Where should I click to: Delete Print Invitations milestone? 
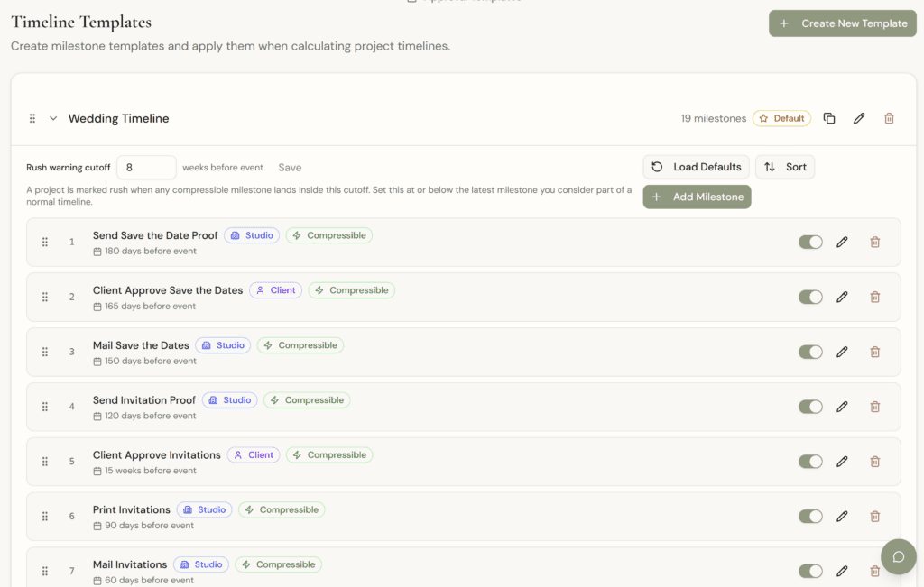click(875, 516)
